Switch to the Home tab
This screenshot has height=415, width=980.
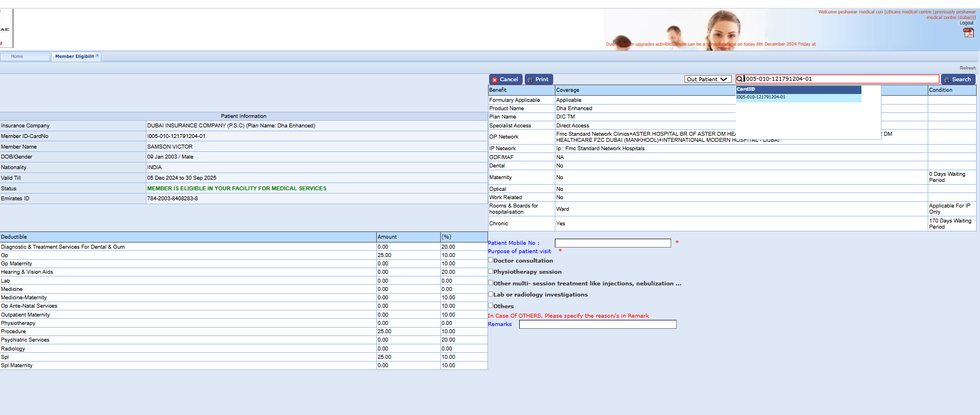(x=17, y=56)
